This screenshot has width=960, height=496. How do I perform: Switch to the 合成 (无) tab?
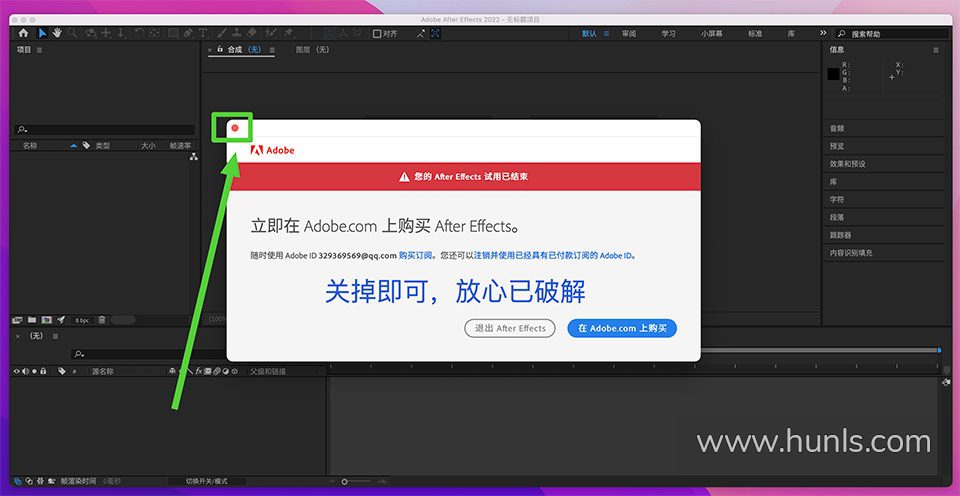coord(244,50)
